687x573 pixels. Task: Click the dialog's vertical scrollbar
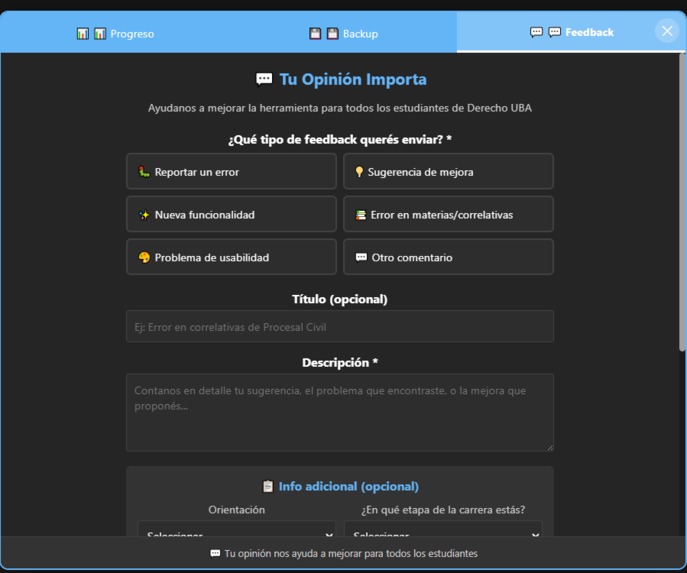pos(682,202)
